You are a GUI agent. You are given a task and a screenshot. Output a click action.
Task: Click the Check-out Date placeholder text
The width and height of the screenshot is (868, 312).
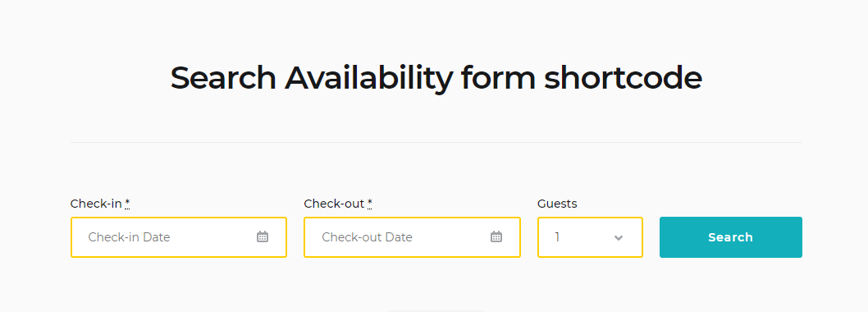tap(367, 237)
